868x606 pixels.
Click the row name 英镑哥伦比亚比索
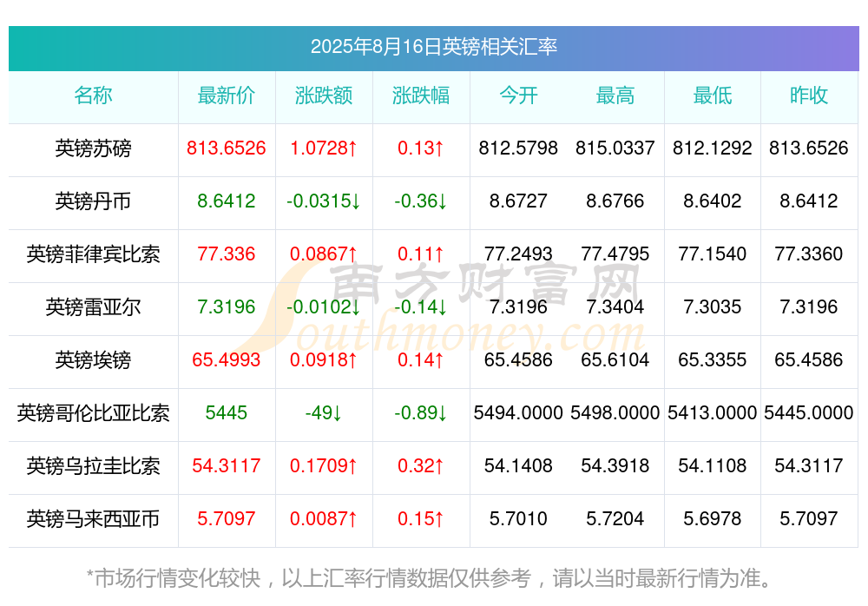click(x=93, y=413)
